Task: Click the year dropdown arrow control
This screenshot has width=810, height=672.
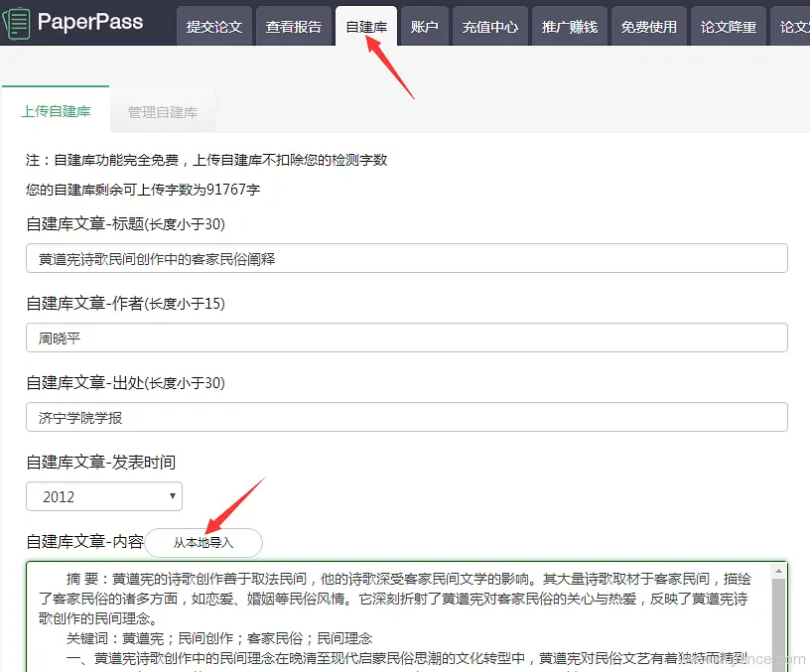Action: 174,496
